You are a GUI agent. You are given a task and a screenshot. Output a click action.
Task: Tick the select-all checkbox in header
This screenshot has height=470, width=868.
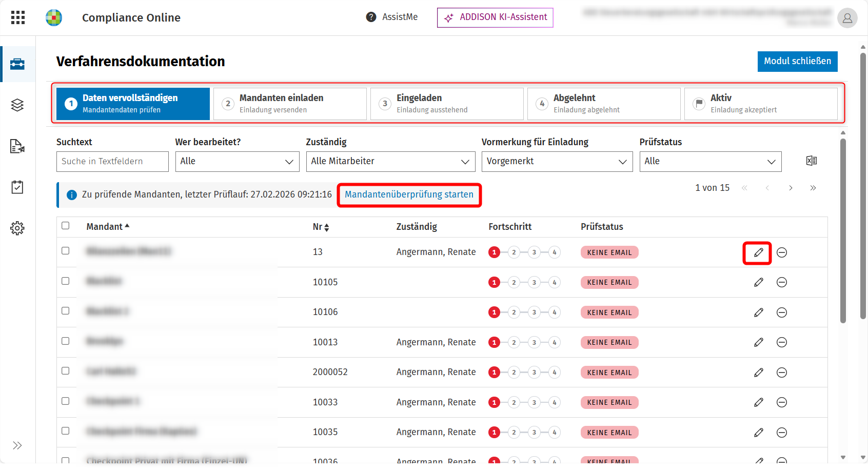[66, 226]
